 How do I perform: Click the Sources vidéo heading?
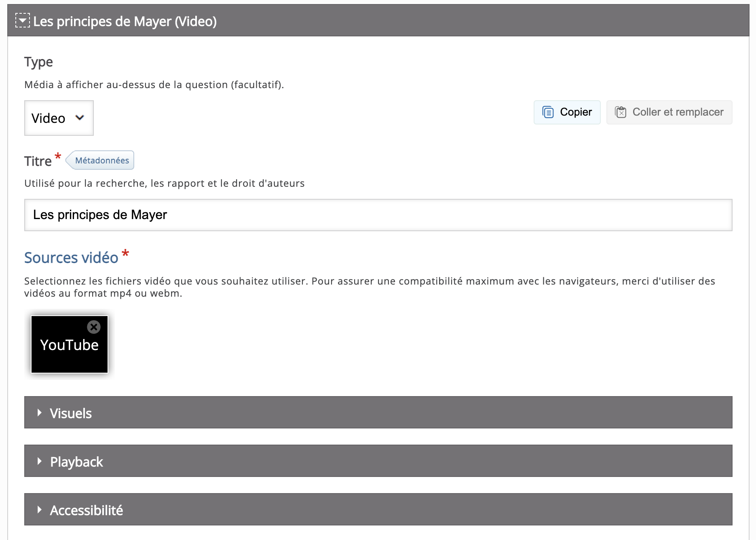pos(71,258)
